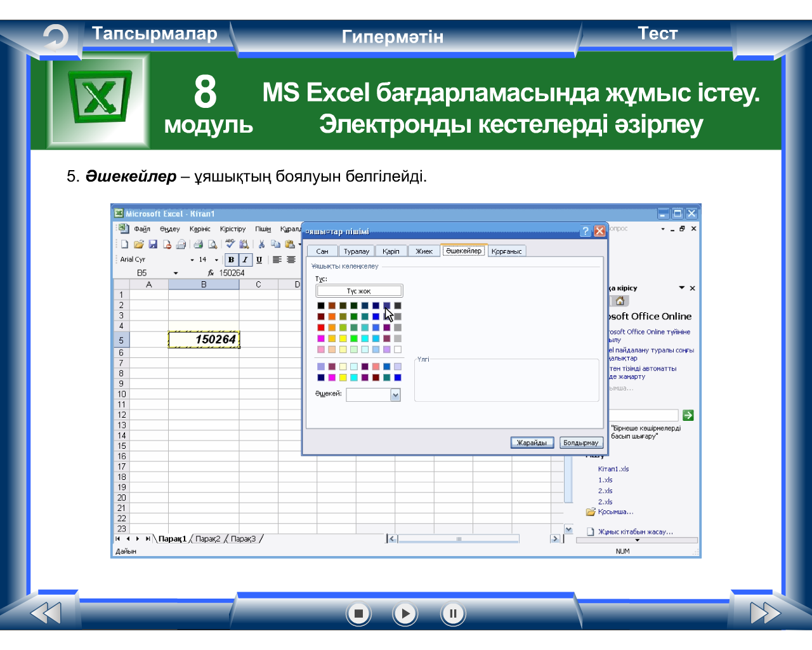Open the task pane title dropdown arrow

[682, 288]
